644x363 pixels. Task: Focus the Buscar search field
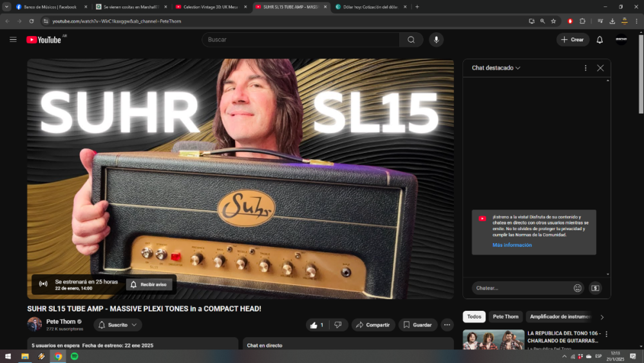pyautogui.click(x=301, y=39)
